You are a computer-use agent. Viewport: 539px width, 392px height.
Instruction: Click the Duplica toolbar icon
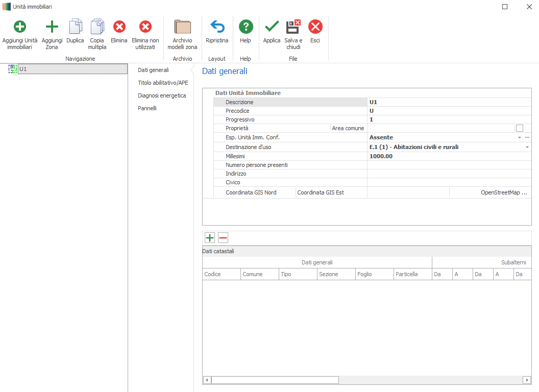point(76,28)
